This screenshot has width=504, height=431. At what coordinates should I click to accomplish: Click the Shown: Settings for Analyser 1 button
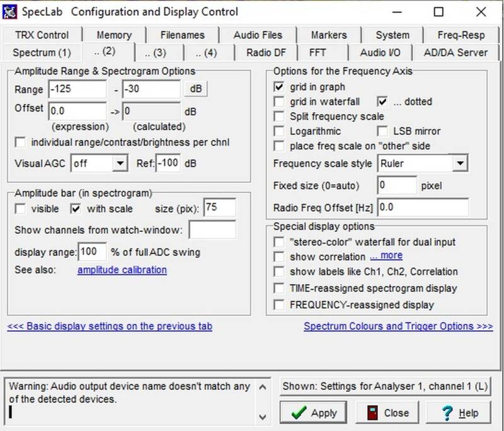(x=386, y=386)
